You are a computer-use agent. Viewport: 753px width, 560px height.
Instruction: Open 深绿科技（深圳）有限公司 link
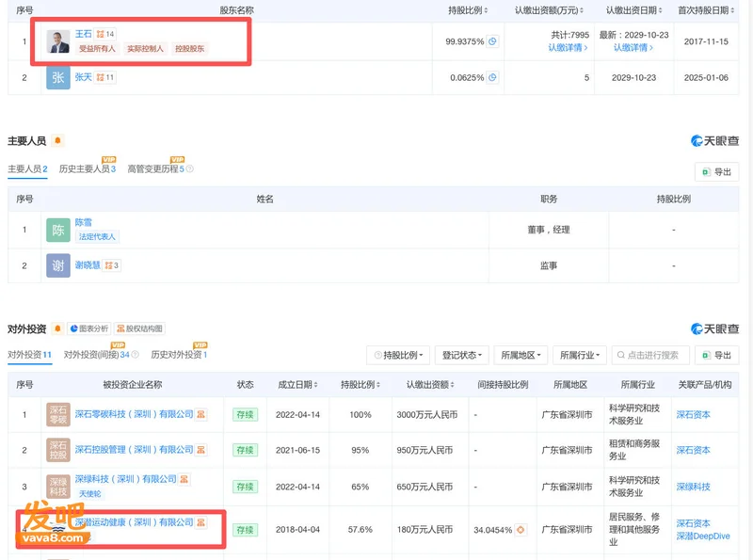point(125,479)
